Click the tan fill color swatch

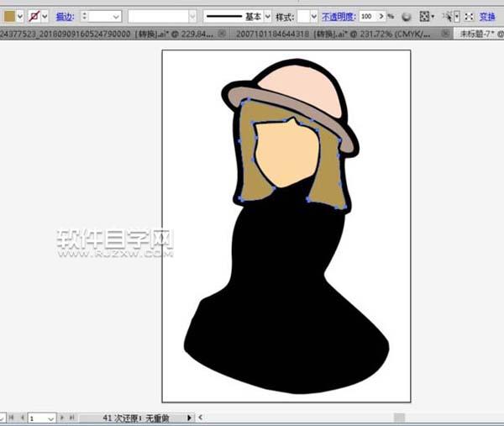[10, 16]
